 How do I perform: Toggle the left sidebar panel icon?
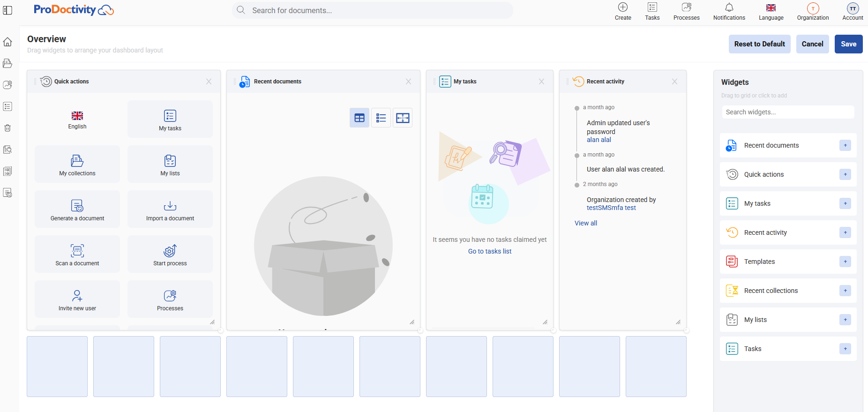(7, 10)
